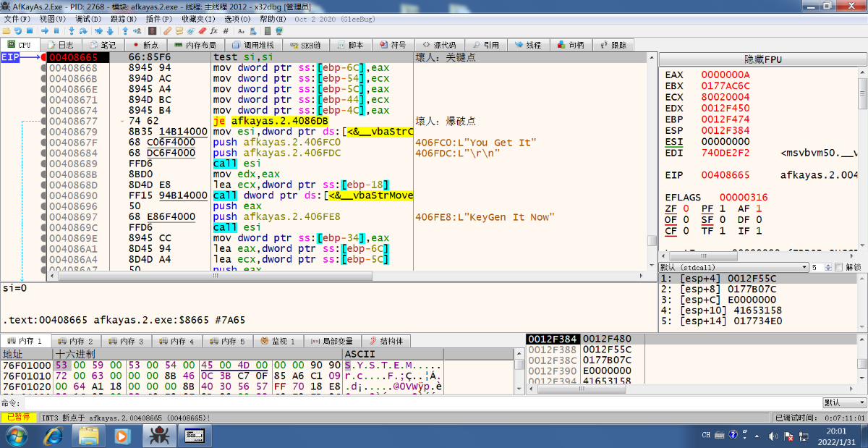868x448 pixels.
Task: Open the 默认 dropdown beside command bar
Action: coord(843,402)
